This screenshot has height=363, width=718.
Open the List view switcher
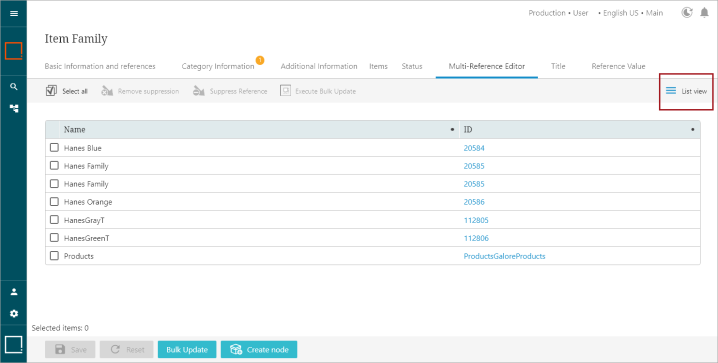pos(686,91)
